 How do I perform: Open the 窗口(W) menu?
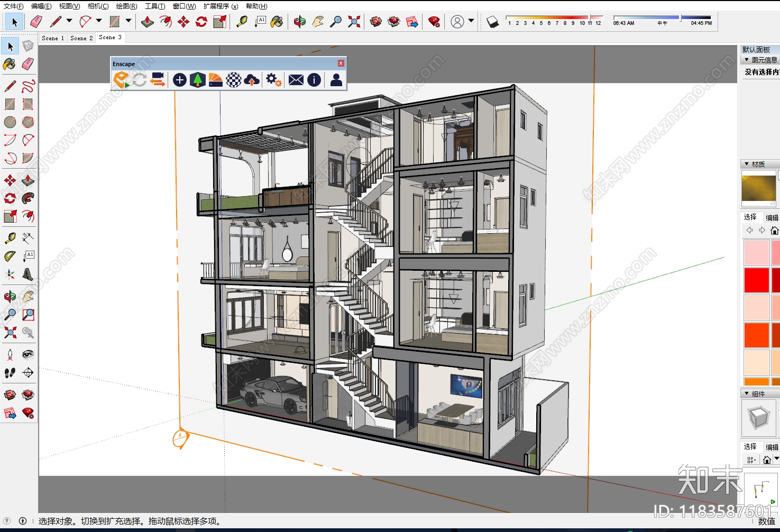click(x=184, y=6)
